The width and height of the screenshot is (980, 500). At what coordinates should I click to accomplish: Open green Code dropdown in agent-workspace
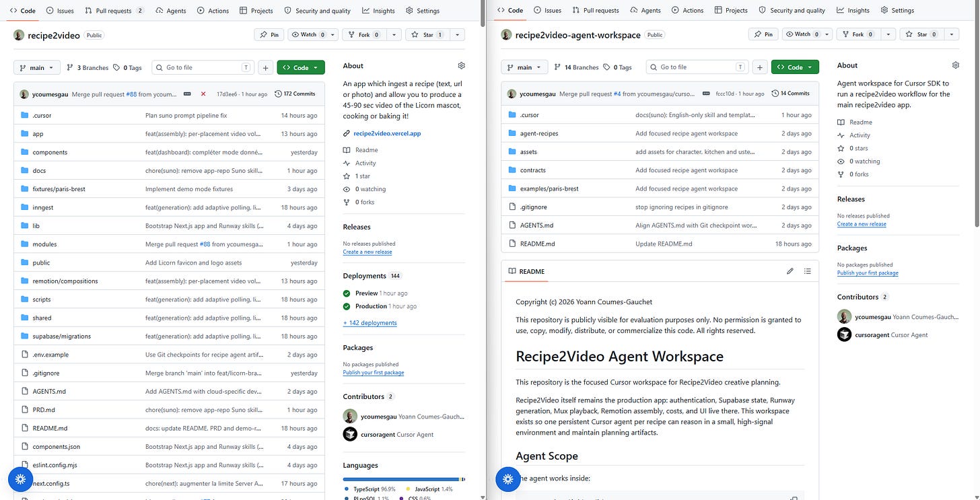point(795,67)
